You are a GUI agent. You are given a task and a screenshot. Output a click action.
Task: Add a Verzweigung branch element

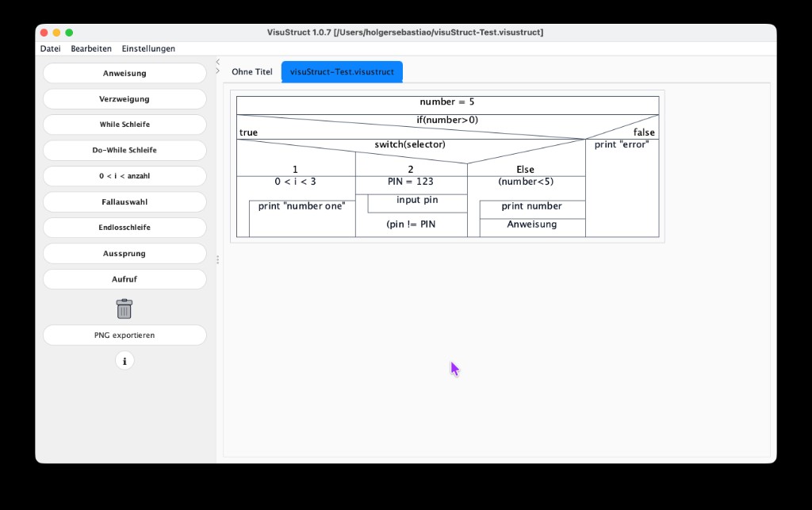click(x=124, y=98)
